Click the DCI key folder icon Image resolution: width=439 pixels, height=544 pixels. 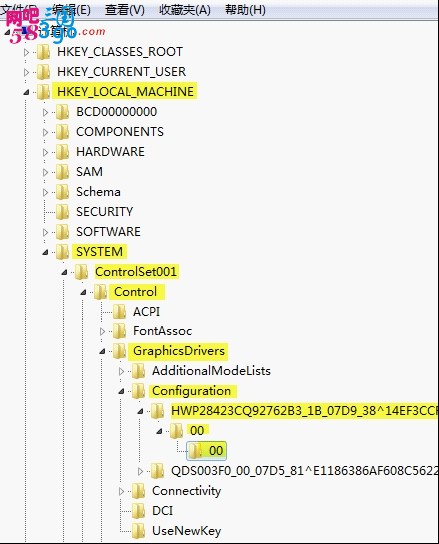coord(138,511)
